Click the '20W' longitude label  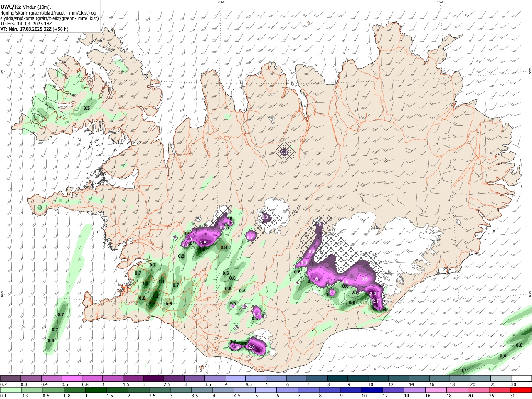[221, 2]
